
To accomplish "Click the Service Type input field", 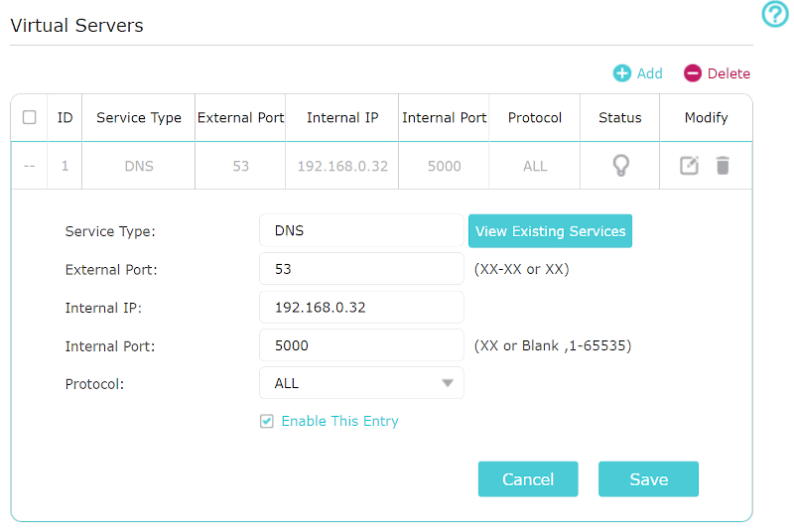I will (361, 231).
